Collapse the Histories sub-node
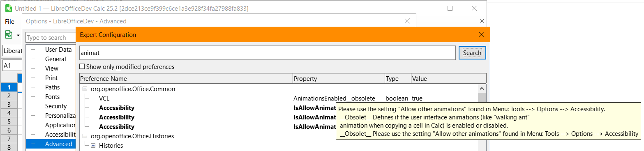This screenshot has height=151, width=644. 93,146
